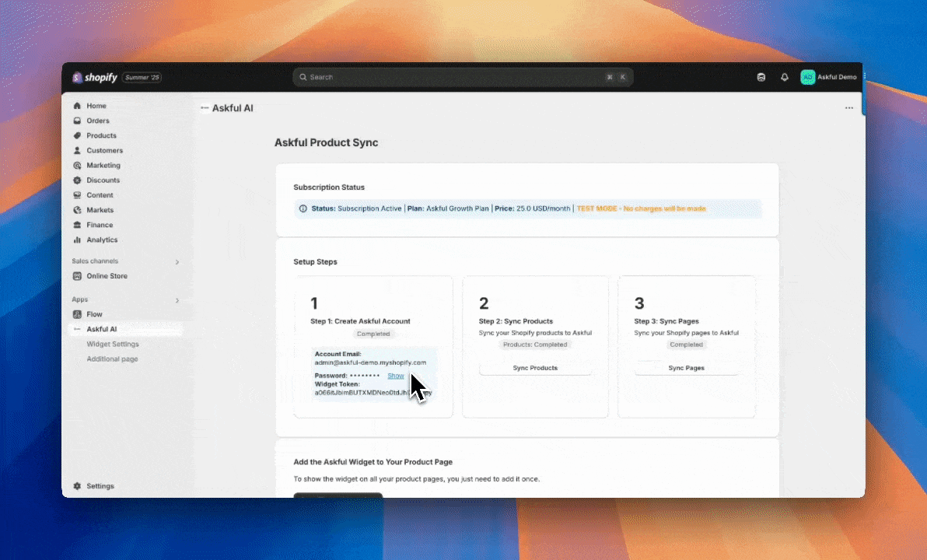Click the Content icon in sidebar

(77, 195)
